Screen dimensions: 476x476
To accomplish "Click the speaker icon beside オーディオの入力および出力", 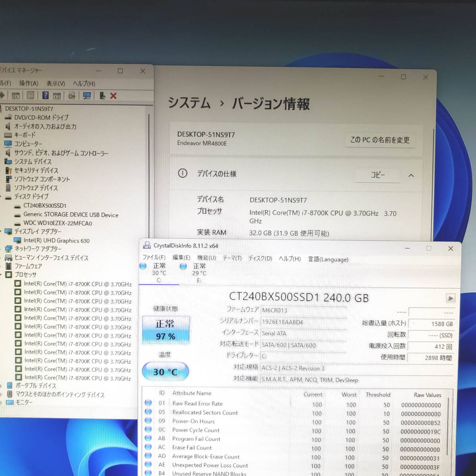I will [x=8, y=126].
